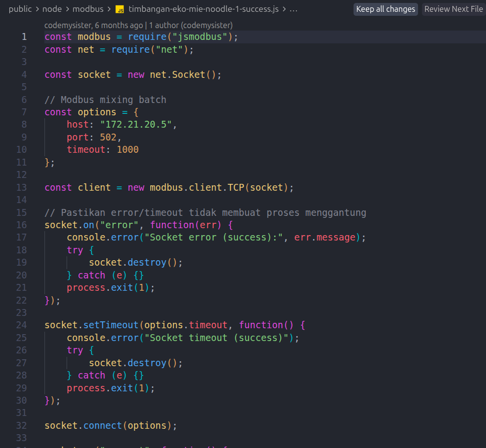486x448 pixels.
Task: Click process.exit(1) on line 29
Action: [x=108, y=388]
